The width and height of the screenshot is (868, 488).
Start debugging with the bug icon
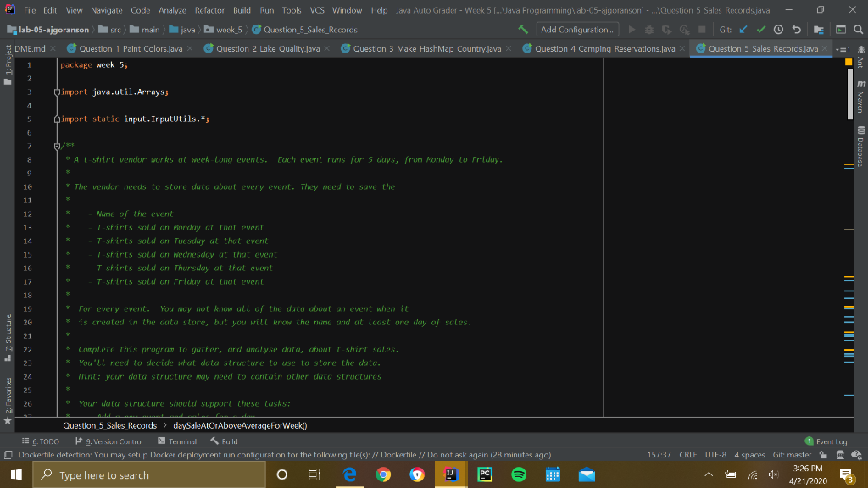point(649,28)
